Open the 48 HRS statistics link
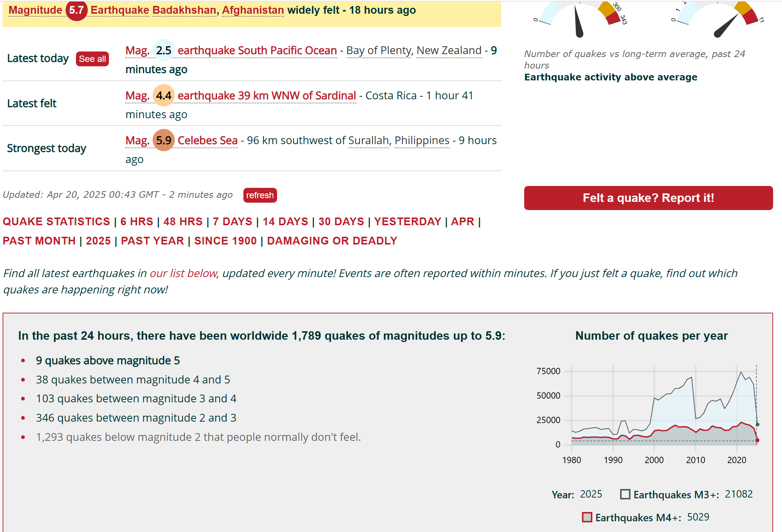Image resolution: width=782 pixels, height=532 pixels. coord(183,222)
